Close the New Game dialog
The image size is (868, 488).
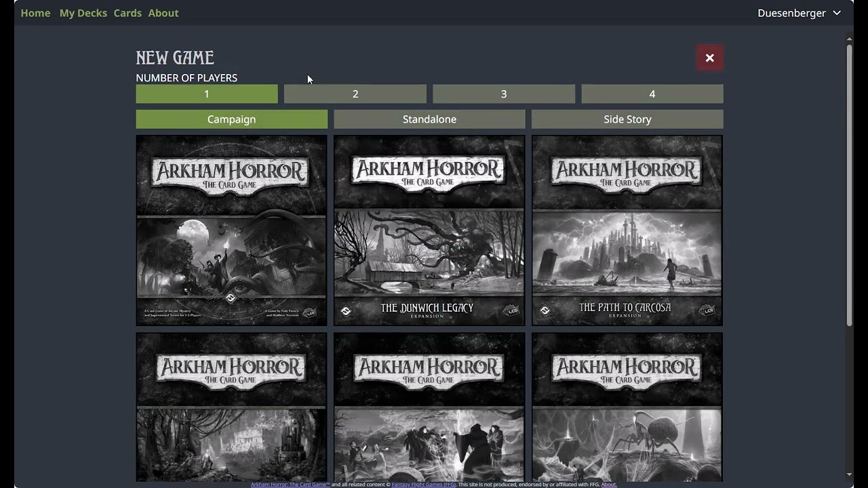(x=709, y=58)
